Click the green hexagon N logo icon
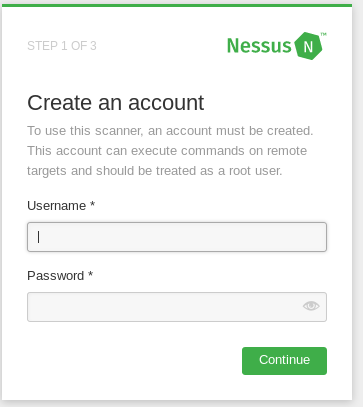Viewport: 363px width, 407px height. tap(308, 46)
